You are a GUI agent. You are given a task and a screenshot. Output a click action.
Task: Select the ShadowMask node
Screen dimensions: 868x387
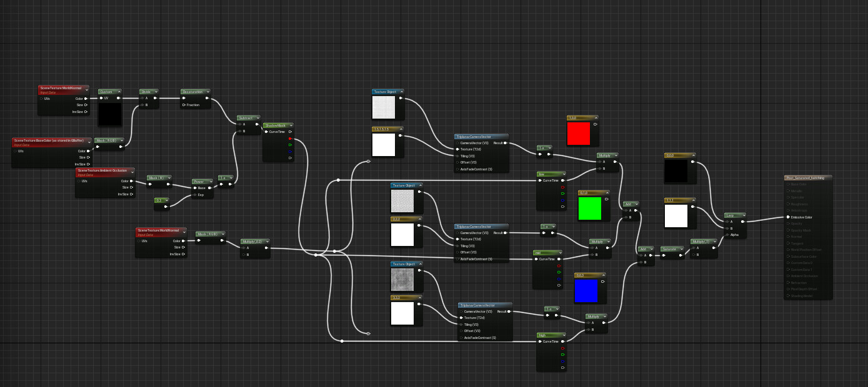(274, 125)
